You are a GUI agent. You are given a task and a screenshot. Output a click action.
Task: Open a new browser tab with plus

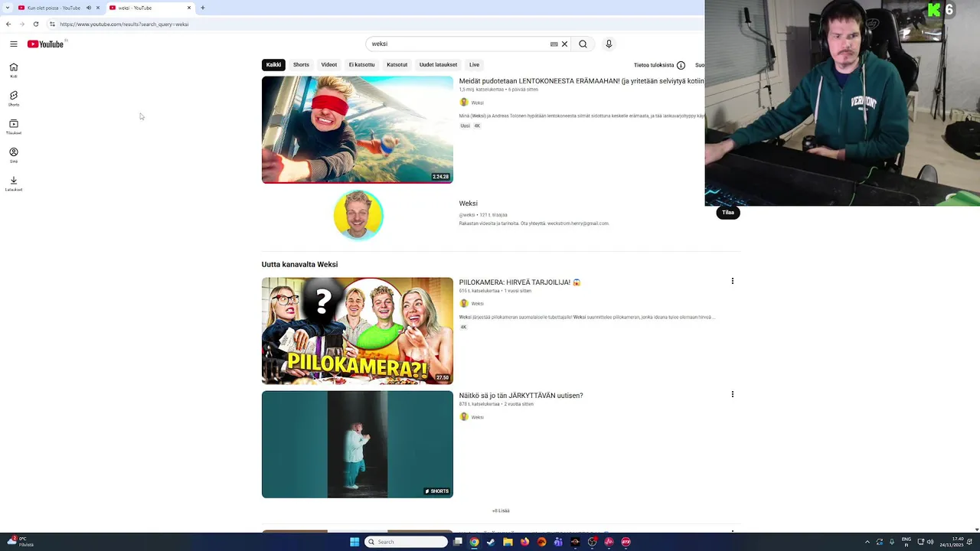[202, 8]
